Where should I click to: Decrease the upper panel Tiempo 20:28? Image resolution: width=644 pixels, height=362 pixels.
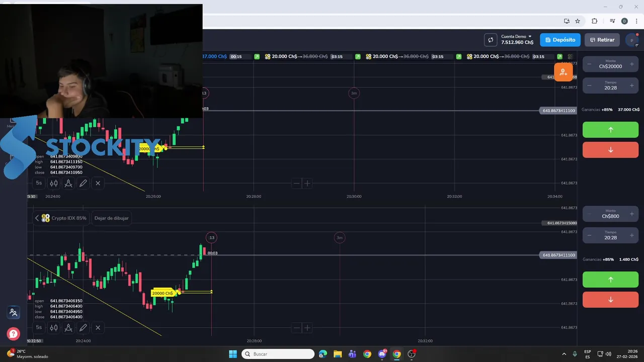[589, 85]
